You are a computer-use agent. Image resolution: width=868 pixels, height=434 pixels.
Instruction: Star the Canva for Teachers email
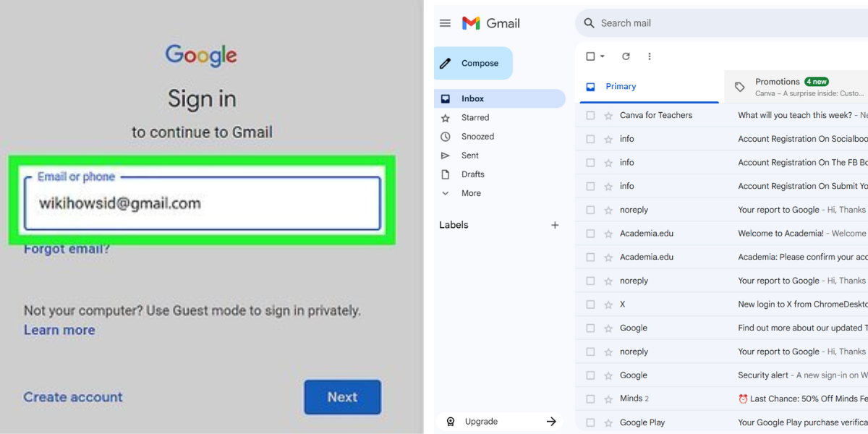(608, 116)
